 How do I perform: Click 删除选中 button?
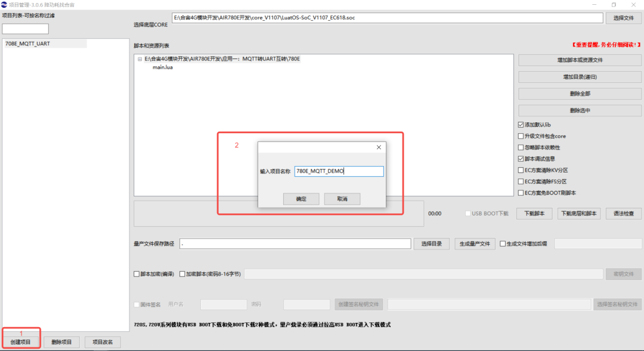pos(580,110)
